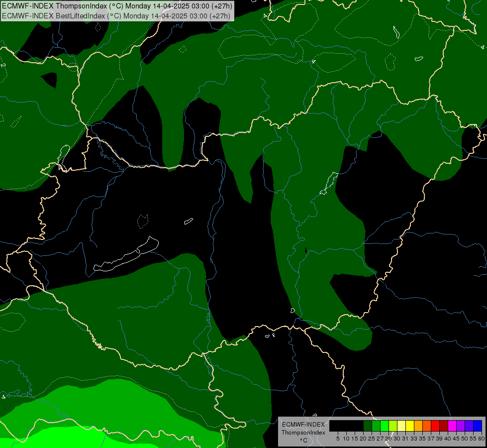
Task: Click the orange-red 35–37 legend swatch
Action: pos(427,426)
